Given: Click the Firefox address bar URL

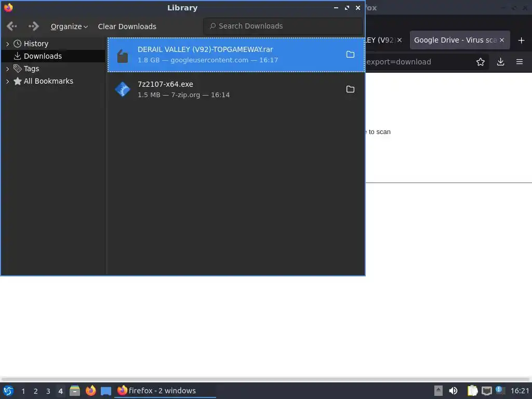Looking at the screenshot, I should pos(398,62).
